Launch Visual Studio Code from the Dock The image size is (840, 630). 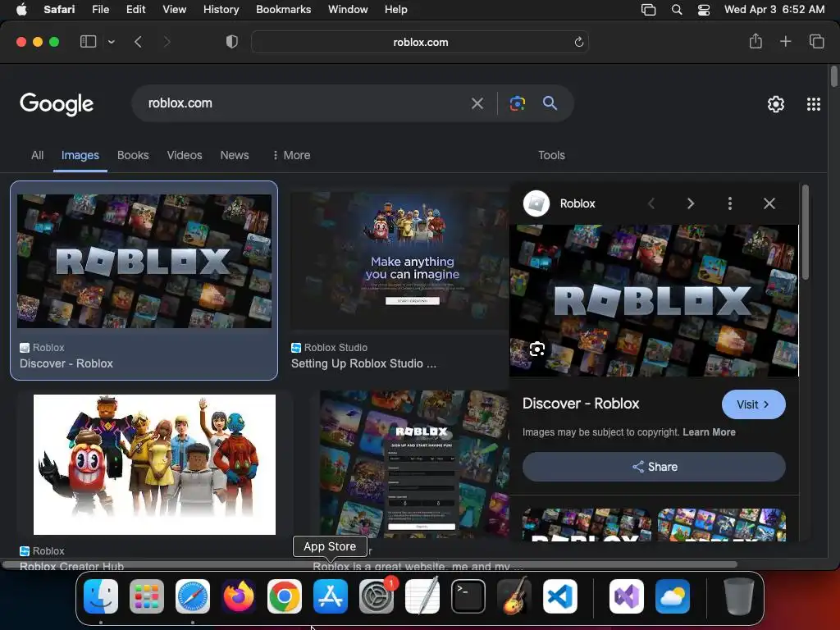559,596
